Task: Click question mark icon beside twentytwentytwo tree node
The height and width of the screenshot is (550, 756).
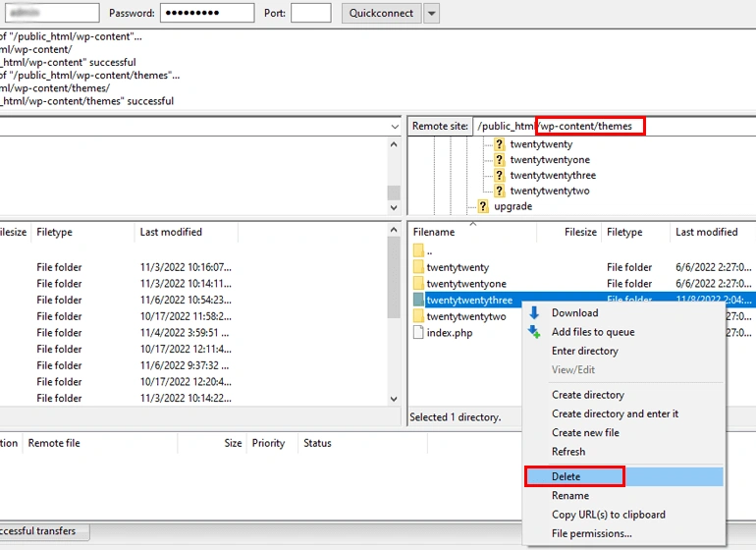Action: point(500,191)
